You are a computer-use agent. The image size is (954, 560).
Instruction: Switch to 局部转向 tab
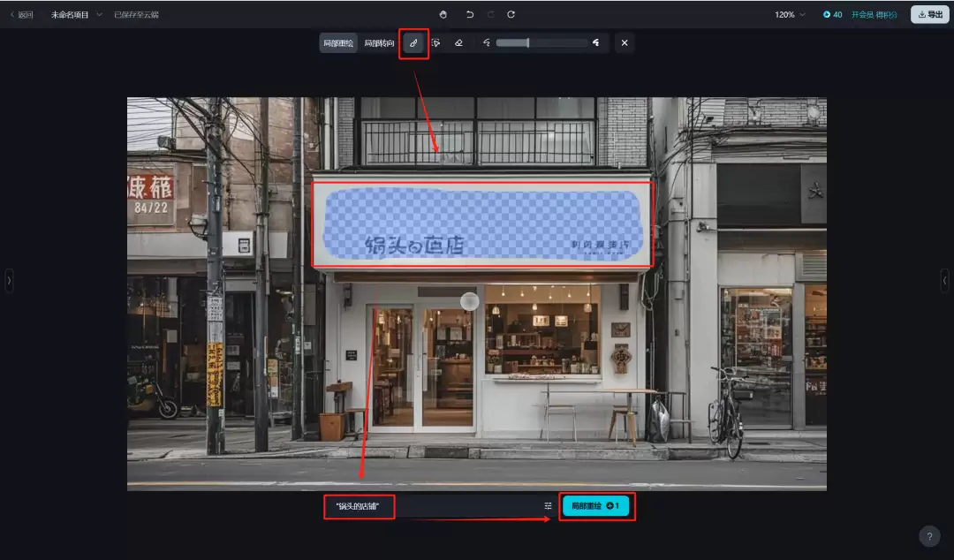(x=379, y=43)
